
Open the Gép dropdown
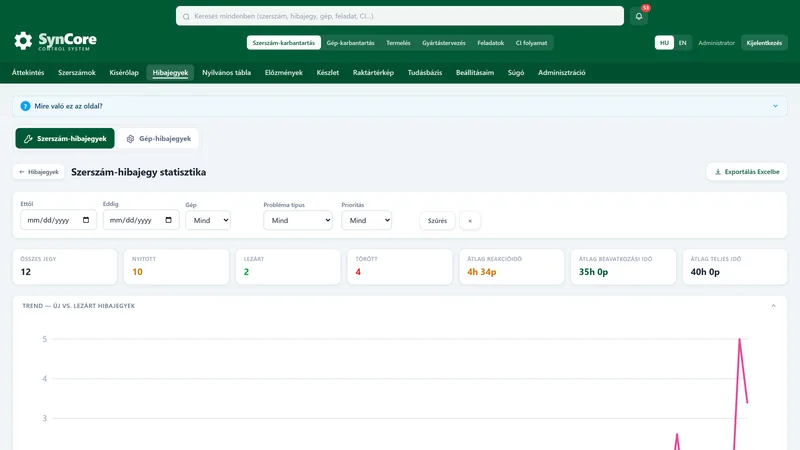click(208, 220)
